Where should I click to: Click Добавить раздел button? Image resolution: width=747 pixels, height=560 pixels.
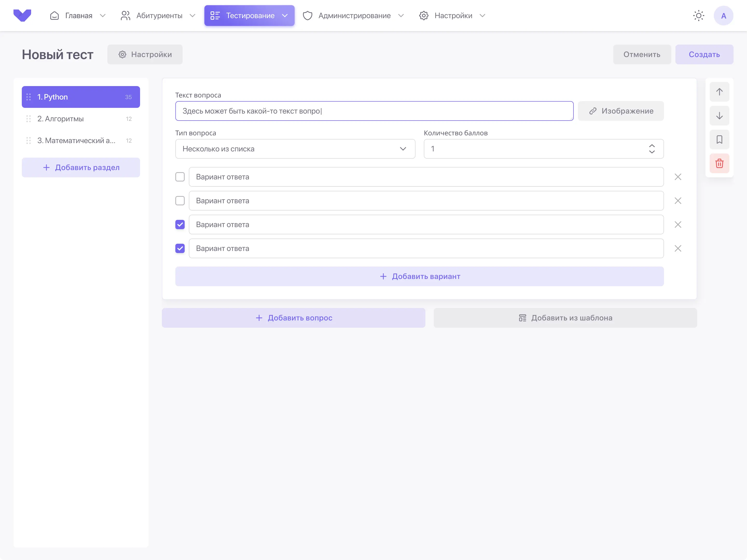coord(81,167)
